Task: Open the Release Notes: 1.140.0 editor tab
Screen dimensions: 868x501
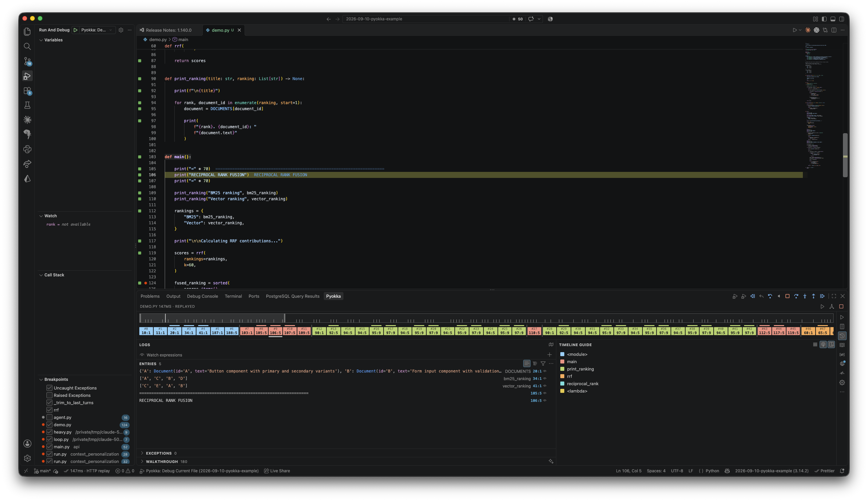Action: tap(169, 30)
